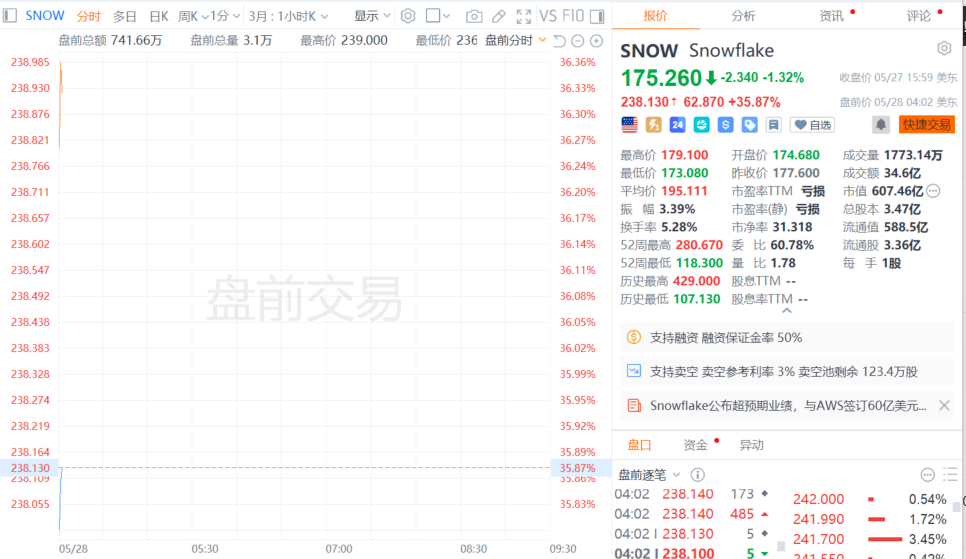Add SNOW to watchlist via 自选
966x559 pixels.
(x=813, y=125)
